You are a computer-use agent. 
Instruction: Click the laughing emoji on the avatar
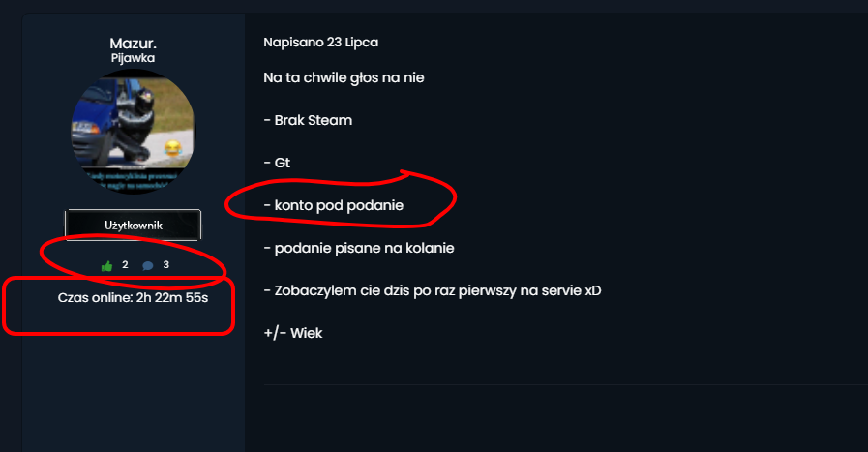pyautogui.click(x=172, y=148)
